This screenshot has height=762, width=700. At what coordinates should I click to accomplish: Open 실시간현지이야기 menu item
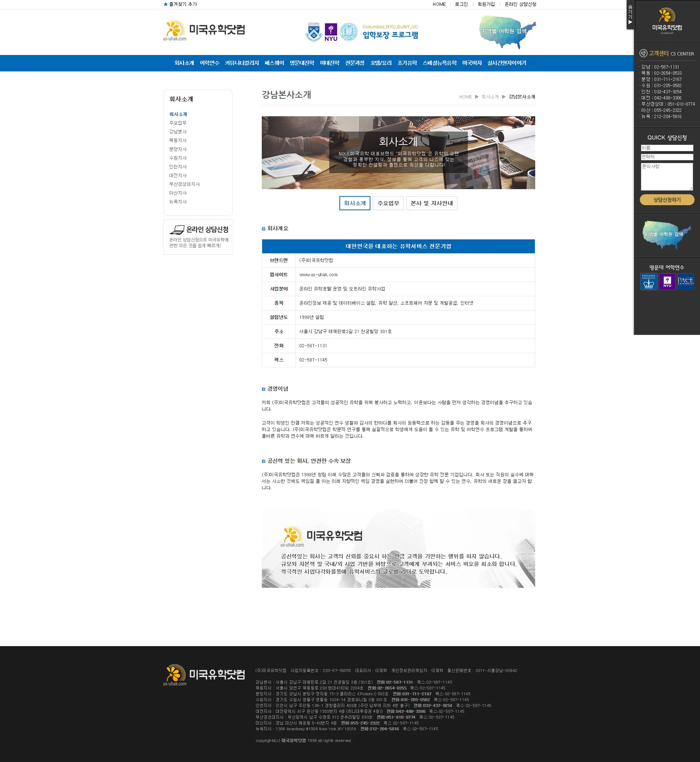pyautogui.click(x=507, y=63)
